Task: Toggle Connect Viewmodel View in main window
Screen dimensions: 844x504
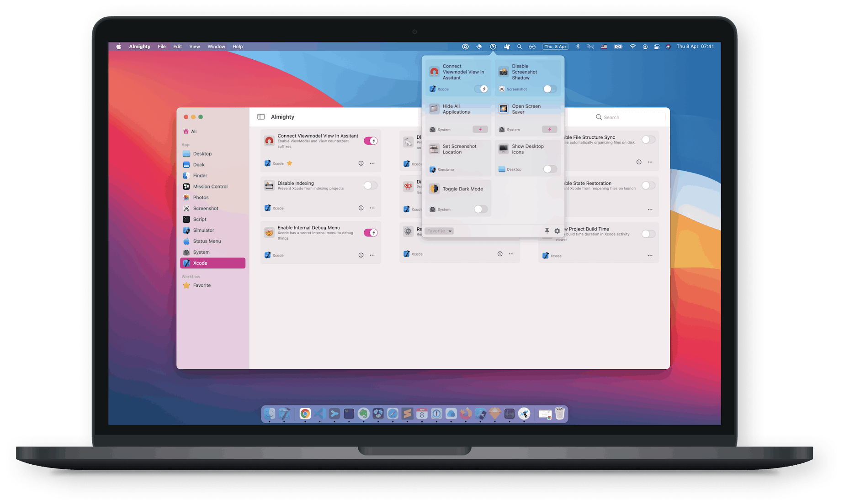Action: pos(371,141)
